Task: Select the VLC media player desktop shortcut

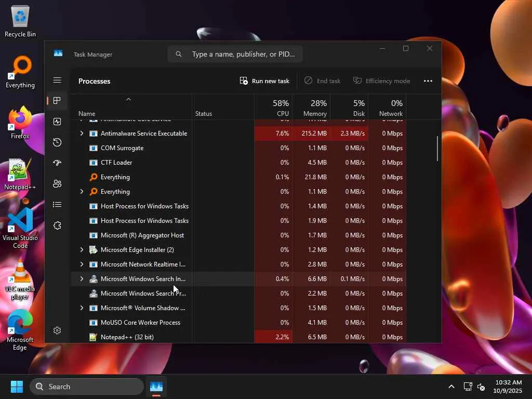Action: (20, 280)
